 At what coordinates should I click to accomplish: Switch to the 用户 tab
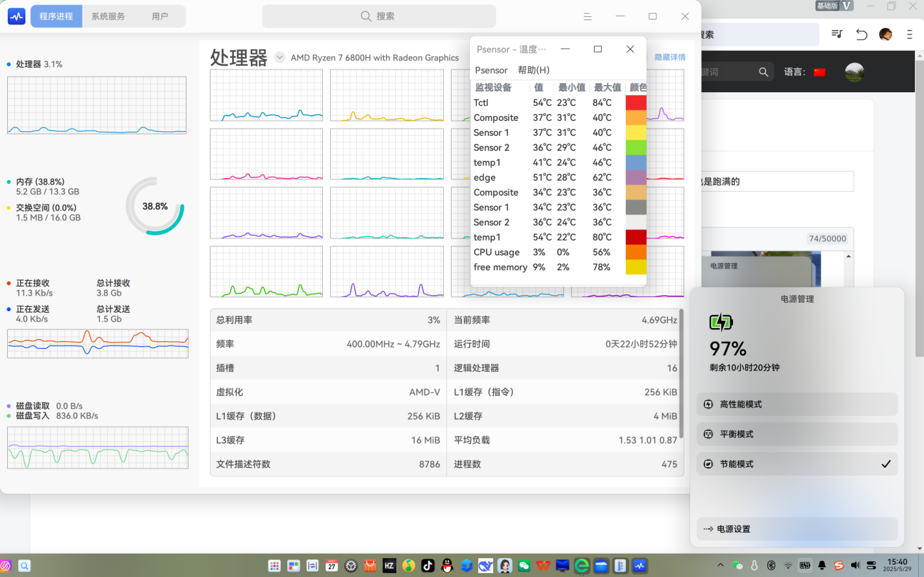point(160,17)
